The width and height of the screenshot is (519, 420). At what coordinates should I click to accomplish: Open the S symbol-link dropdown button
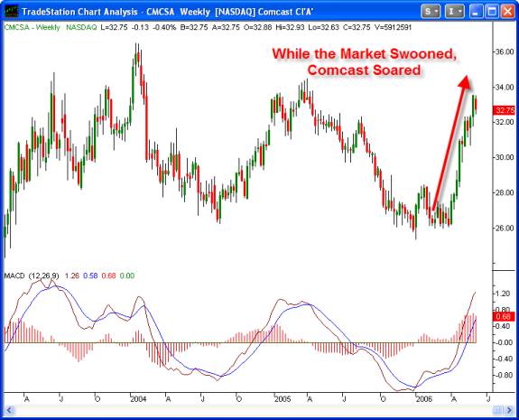coord(431,12)
